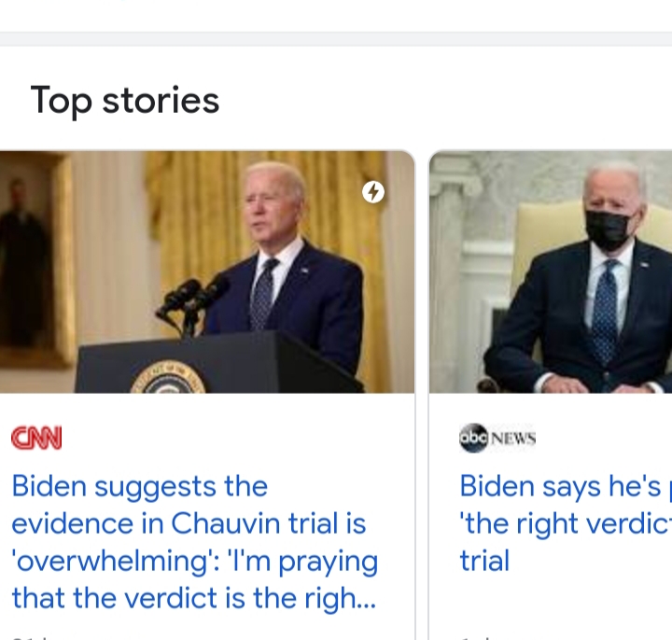This screenshot has height=640, width=672.
Task: Click the abc circle logo
Action: [473, 438]
